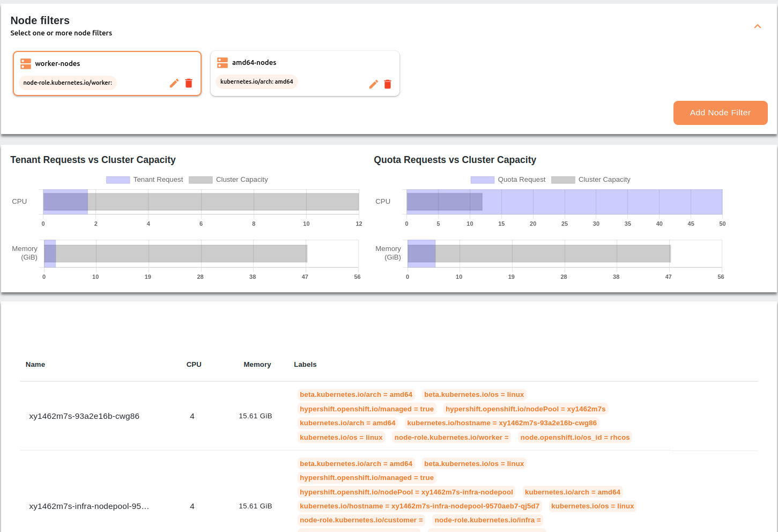Delete the amd64-nodes filter
The image size is (778, 532).
pyautogui.click(x=388, y=84)
